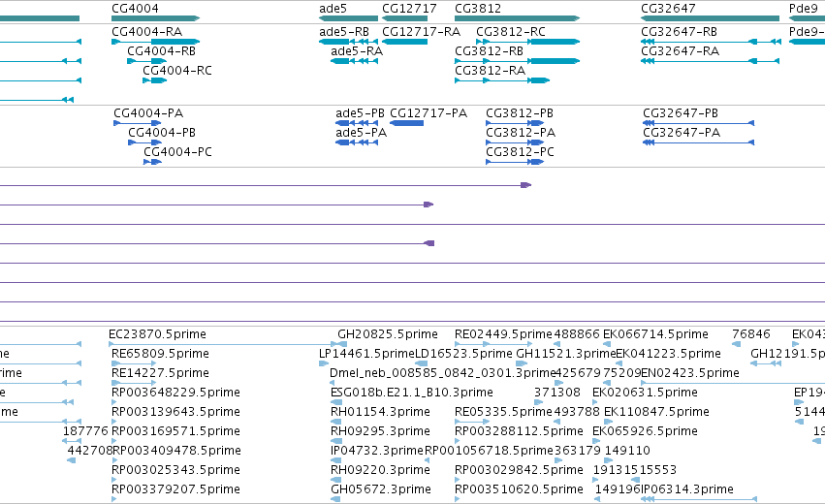Click EST EN02423.5prime

[690, 373]
